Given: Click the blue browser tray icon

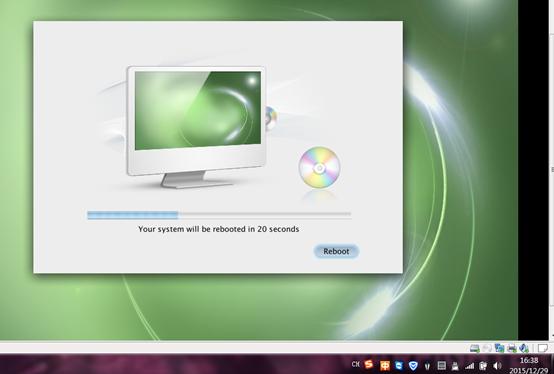Looking at the screenshot, I should [x=399, y=365].
